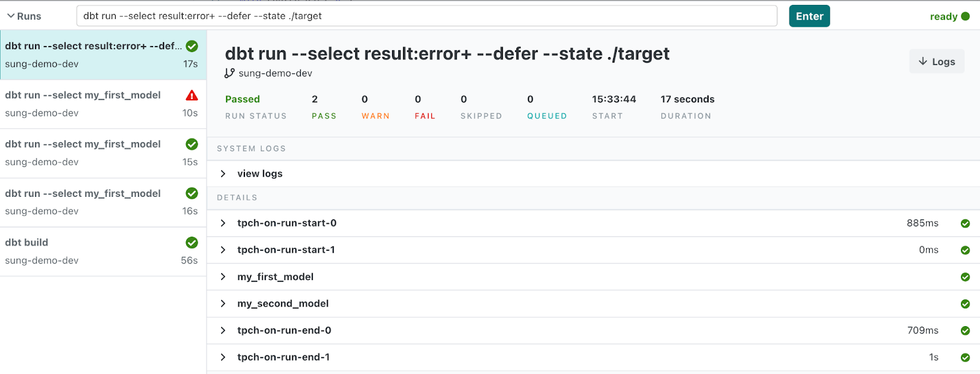Expand the view logs section
980x374 pixels.
click(223, 174)
